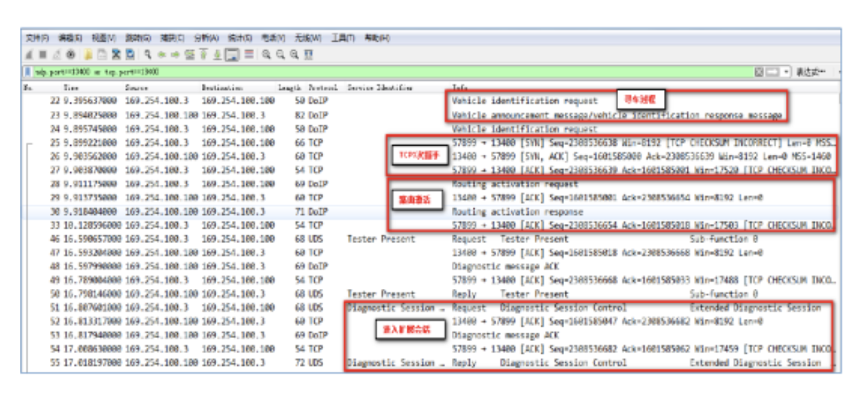This screenshot has height=397, width=868.
Task: Toggle auto-scroll during live capture
Action: [232, 55]
